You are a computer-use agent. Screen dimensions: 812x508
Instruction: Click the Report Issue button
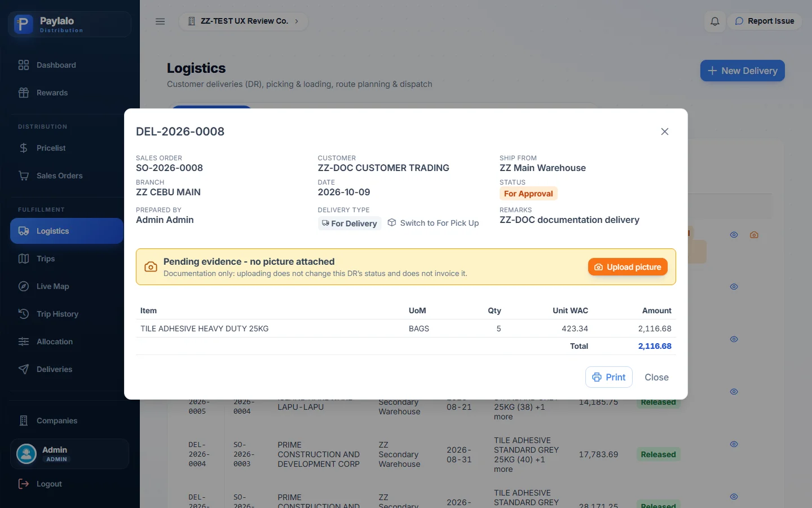(x=765, y=21)
